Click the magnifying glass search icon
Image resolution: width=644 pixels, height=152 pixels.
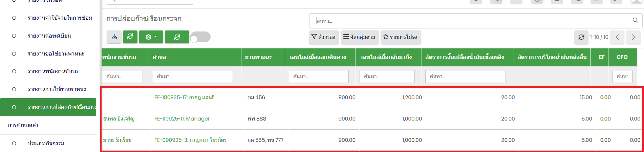click(636, 21)
